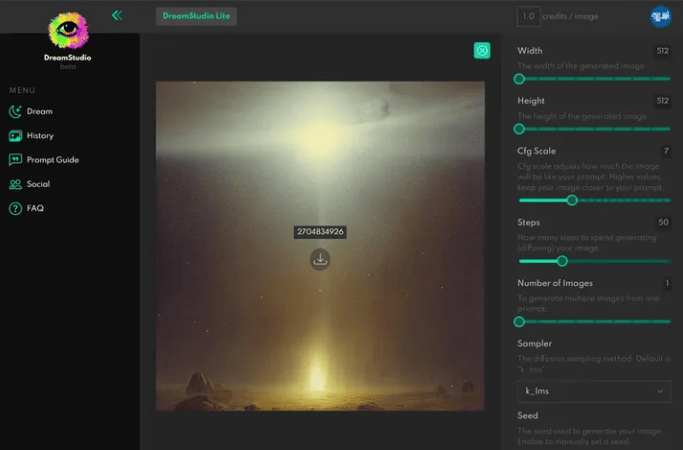Viewport: 683px width, 450px height.
Task: Click the Prompt Guide chat icon
Action: point(16,160)
